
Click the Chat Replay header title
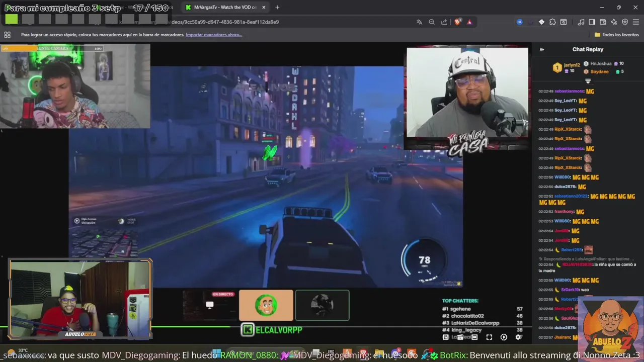588,49
